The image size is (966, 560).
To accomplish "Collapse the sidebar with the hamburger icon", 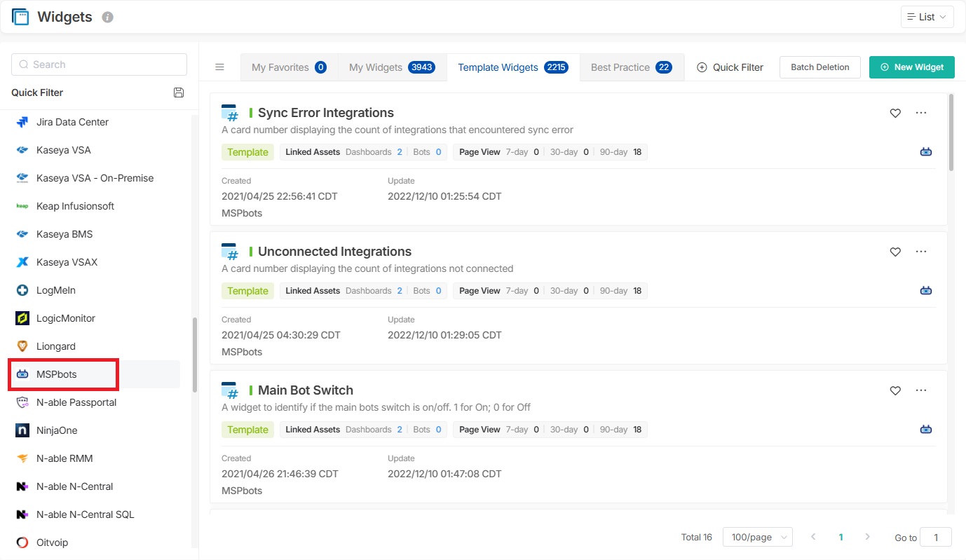I will [219, 67].
